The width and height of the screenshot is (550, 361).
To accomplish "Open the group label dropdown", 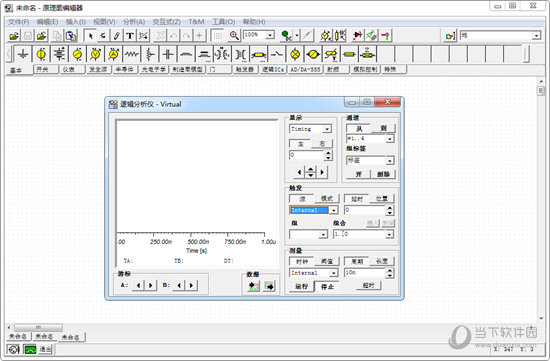I will [390, 161].
